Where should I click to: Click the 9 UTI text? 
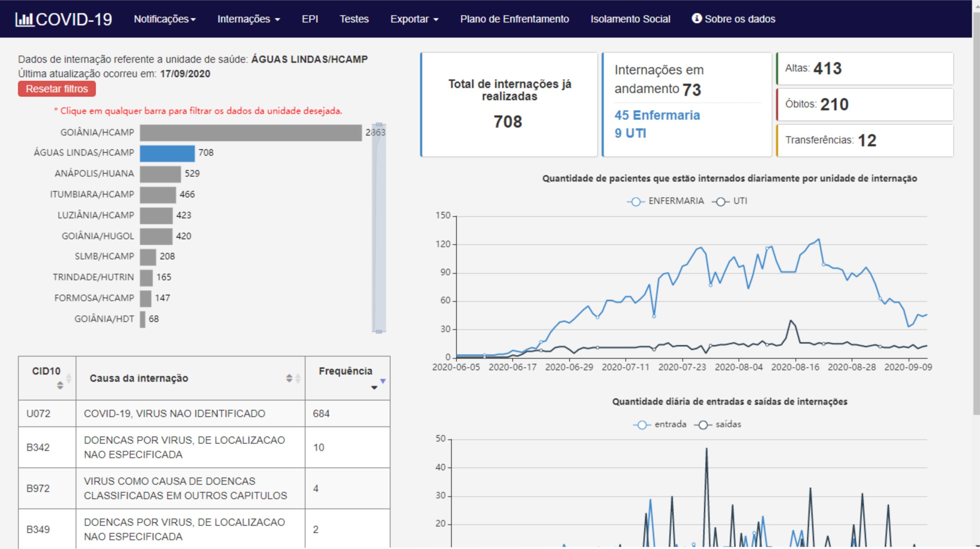point(630,133)
